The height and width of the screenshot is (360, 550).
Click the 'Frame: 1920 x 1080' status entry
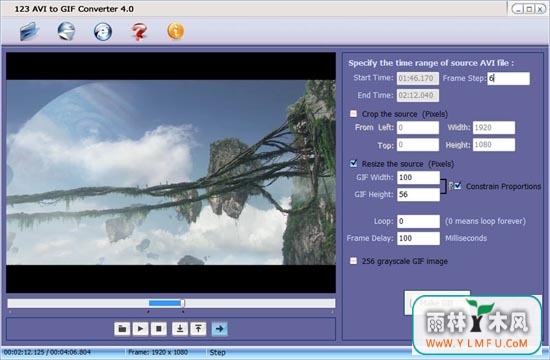pos(158,352)
